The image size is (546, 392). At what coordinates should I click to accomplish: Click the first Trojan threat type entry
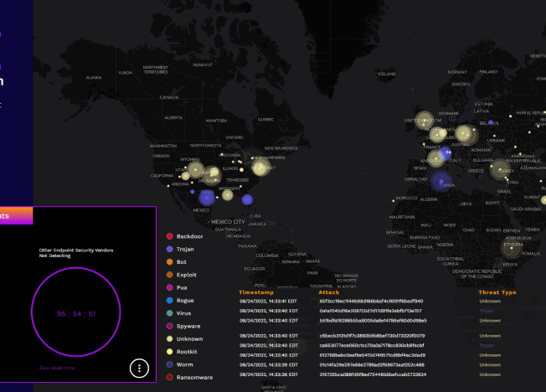486,311
